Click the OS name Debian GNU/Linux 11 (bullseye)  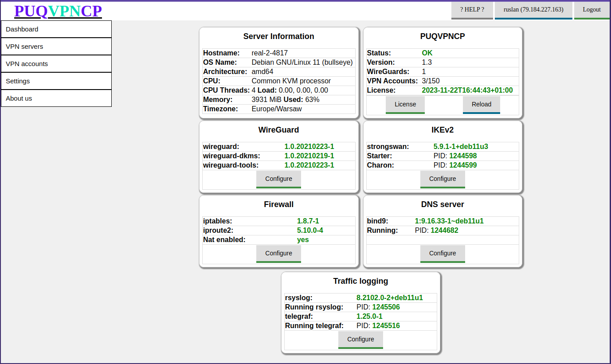point(302,63)
